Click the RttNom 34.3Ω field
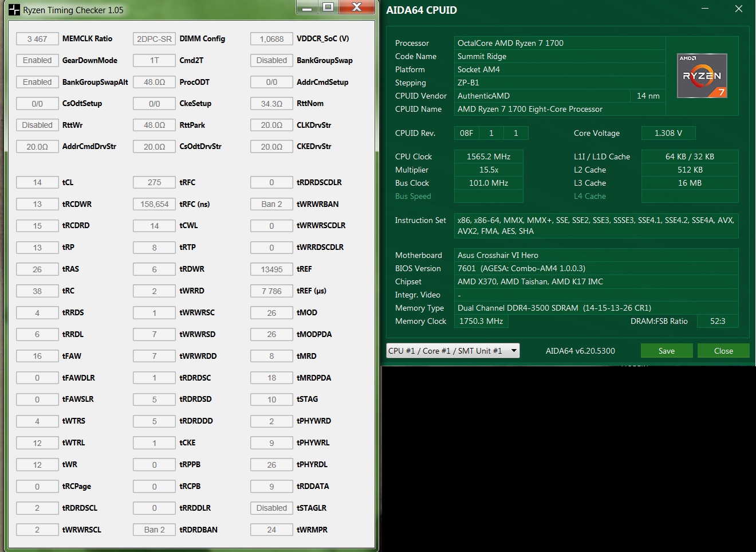Viewport: 756px width, 552px height. [x=271, y=104]
